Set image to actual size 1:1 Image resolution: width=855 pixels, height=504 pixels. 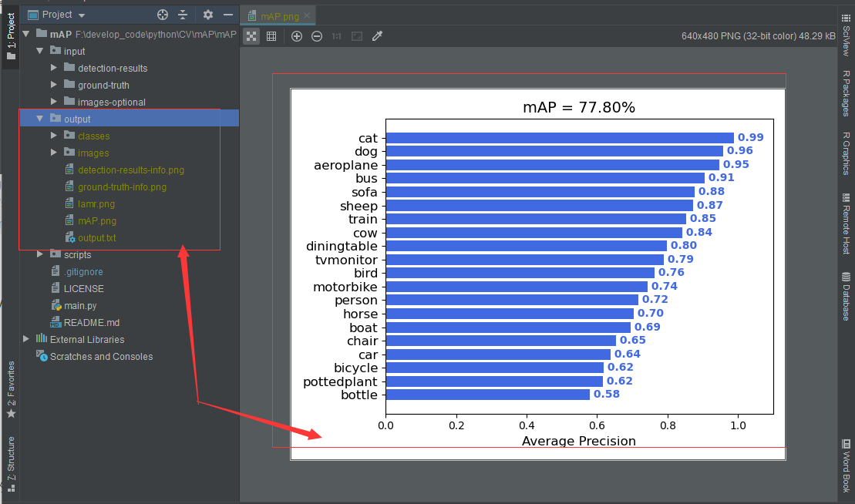click(x=336, y=36)
